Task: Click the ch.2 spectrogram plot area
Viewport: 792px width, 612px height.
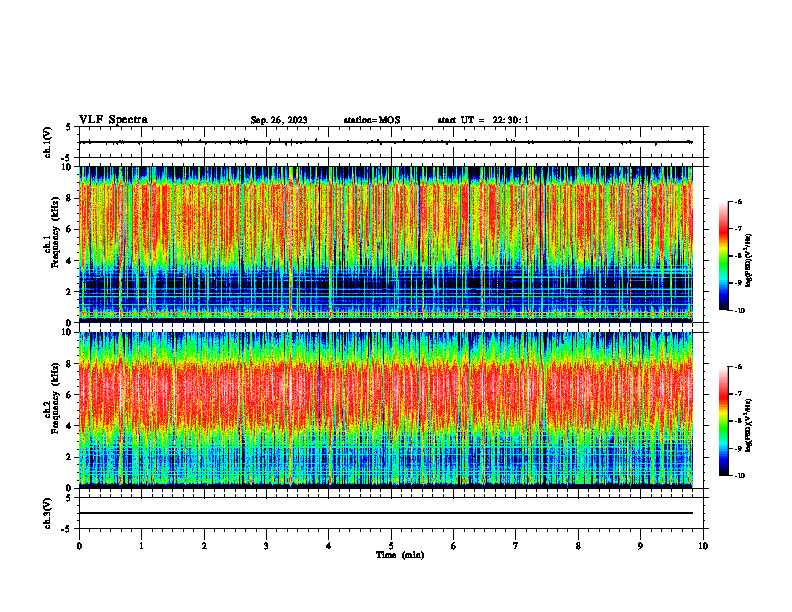Action: pos(386,410)
